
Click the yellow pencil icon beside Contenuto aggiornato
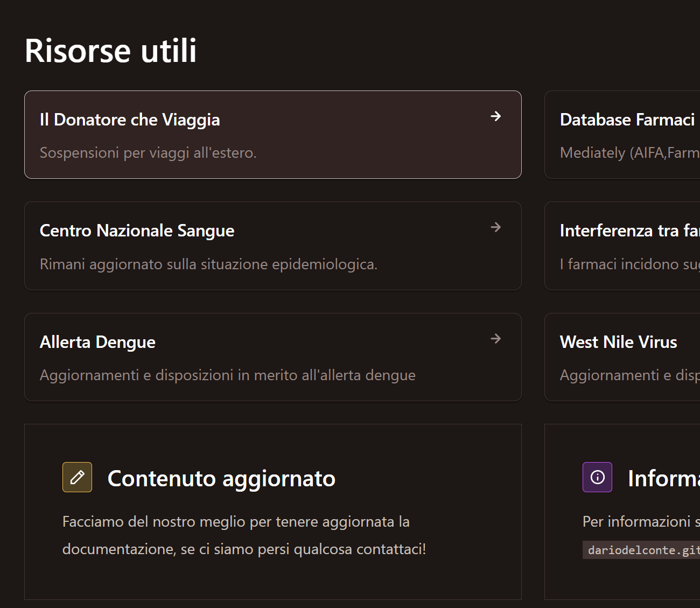(77, 477)
